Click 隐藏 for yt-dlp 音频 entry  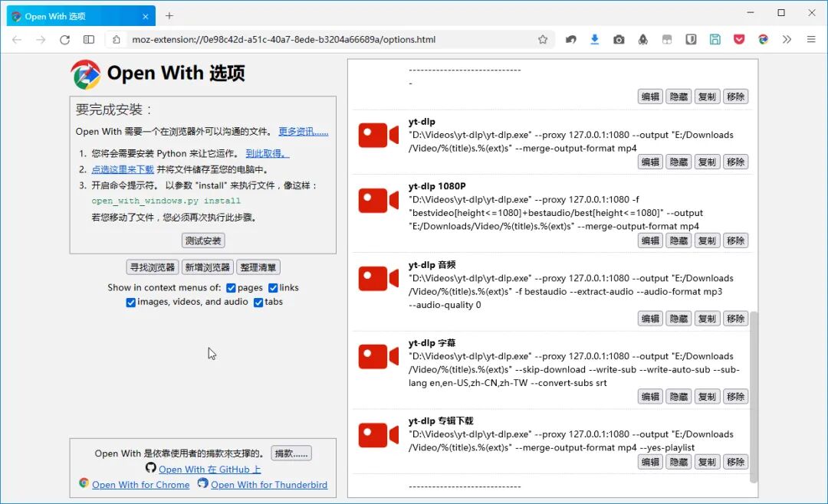coord(678,319)
